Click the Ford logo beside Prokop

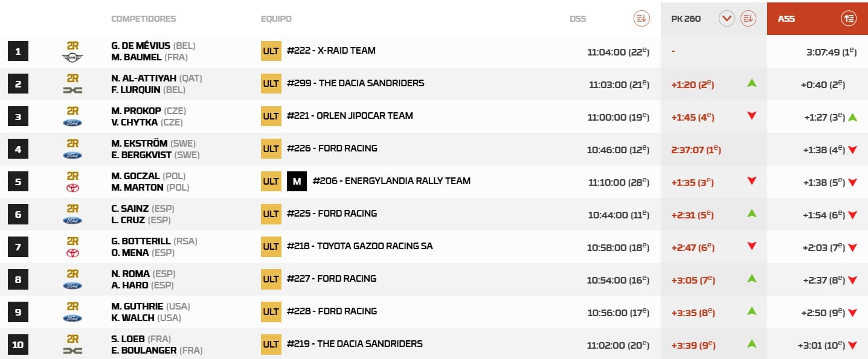72,122
